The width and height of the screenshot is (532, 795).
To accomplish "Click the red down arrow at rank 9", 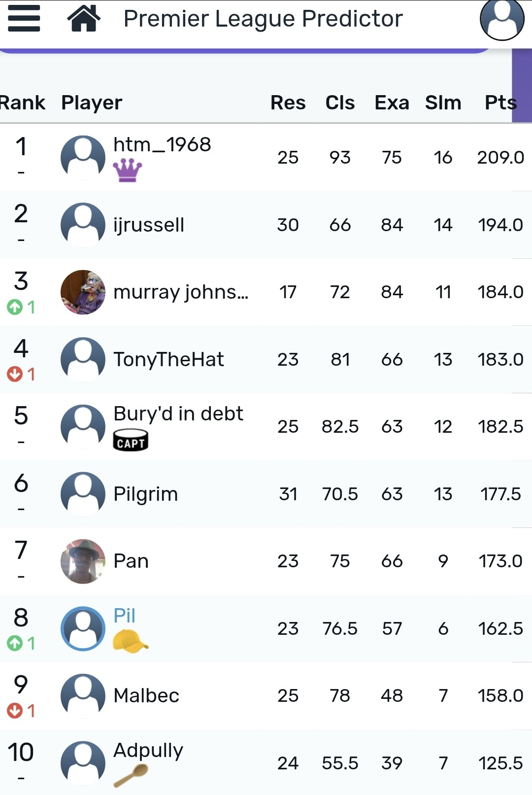I will click(15, 711).
